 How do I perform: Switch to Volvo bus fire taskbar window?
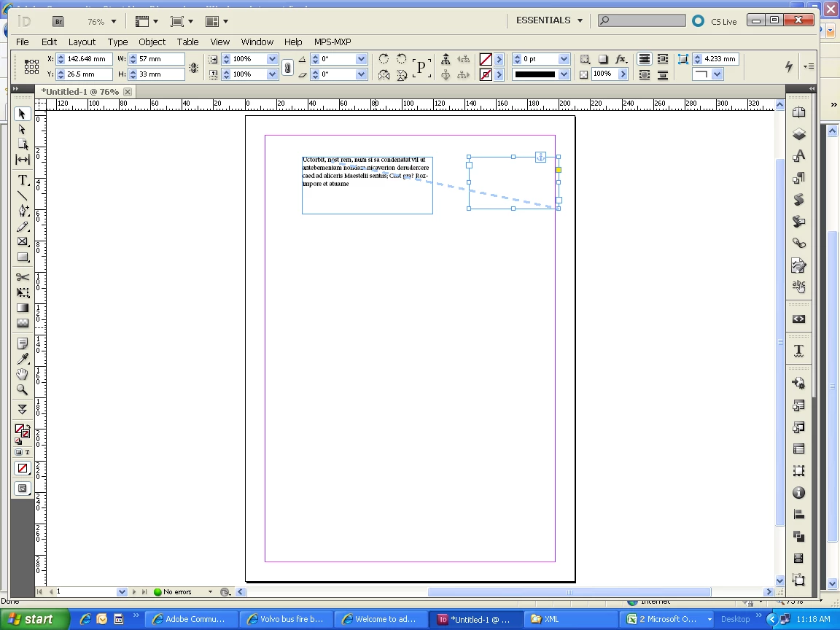[x=286, y=619]
